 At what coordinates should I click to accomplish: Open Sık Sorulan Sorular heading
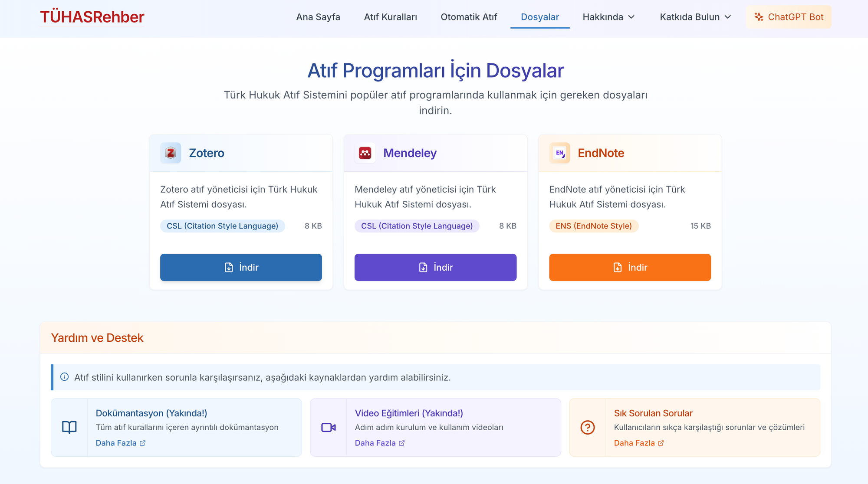click(653, 413)
